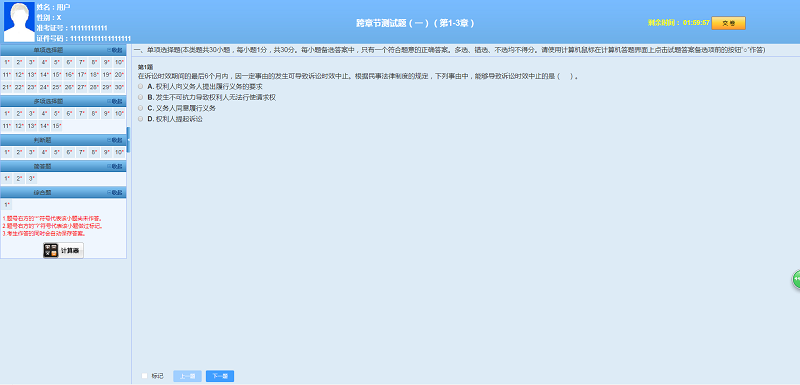The height and width of the screenshot is (385, 800).
Task: Go to previous question with 上一题
Action: click(x=187, y=376)
